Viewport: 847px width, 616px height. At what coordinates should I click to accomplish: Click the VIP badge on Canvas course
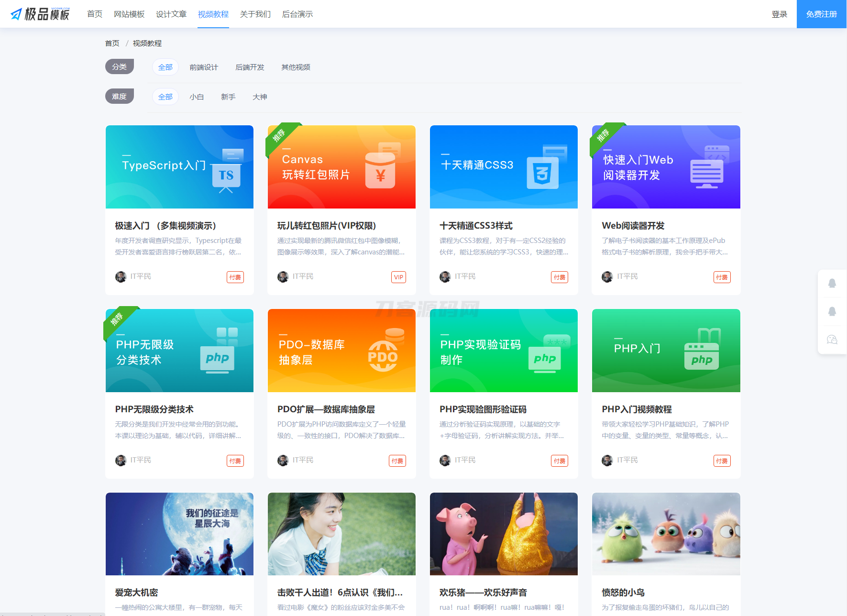(398, 277)
